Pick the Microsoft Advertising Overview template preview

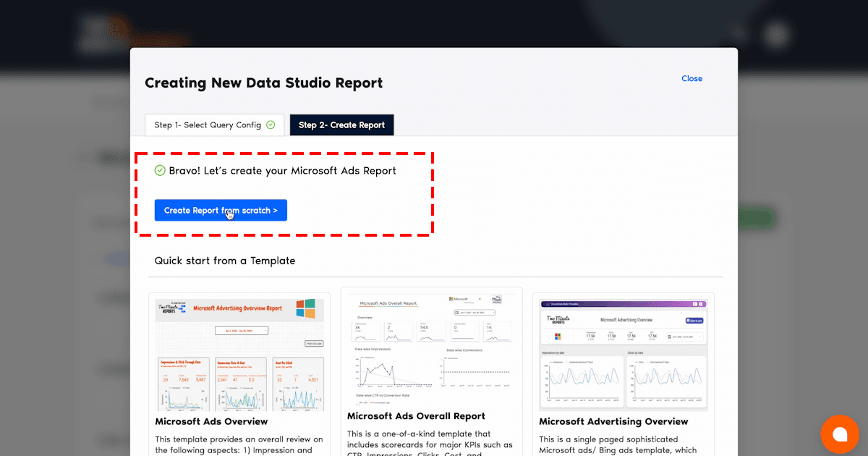point(623,352)
